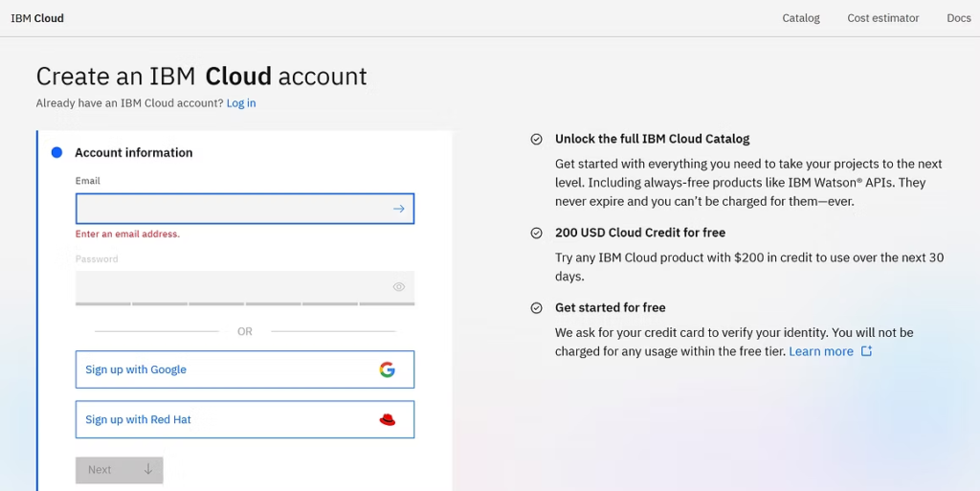
Task: Click the checkmark icon beside Get started for free
Action: coord(536,308)
